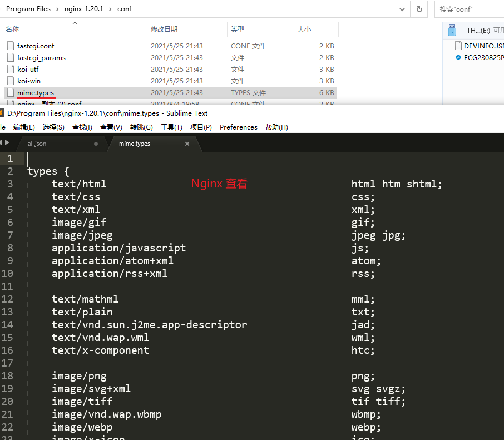This screenshot has width=504, height=440.
Task: Click the tab scroll right arrow
Action: (x=7, y=143)
